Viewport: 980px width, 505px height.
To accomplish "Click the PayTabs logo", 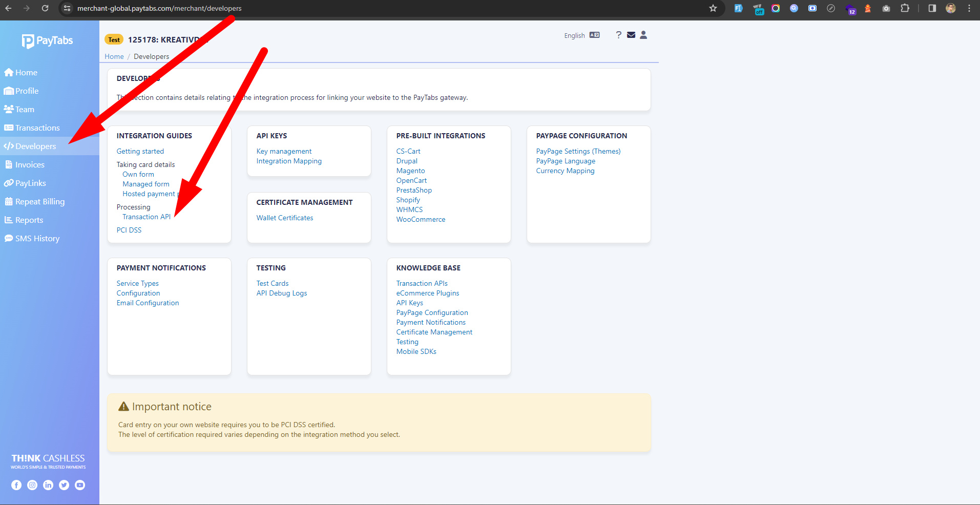I will [x=48, y=41].
